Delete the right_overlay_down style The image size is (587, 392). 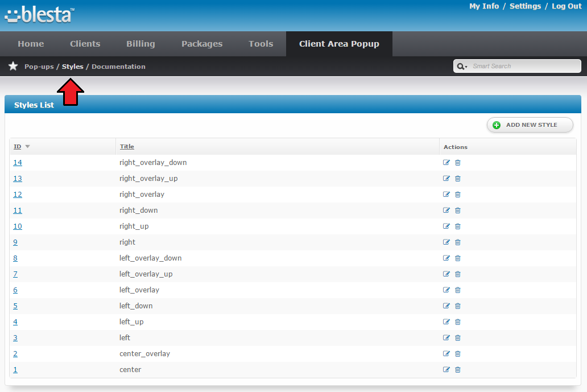[458, 163]
